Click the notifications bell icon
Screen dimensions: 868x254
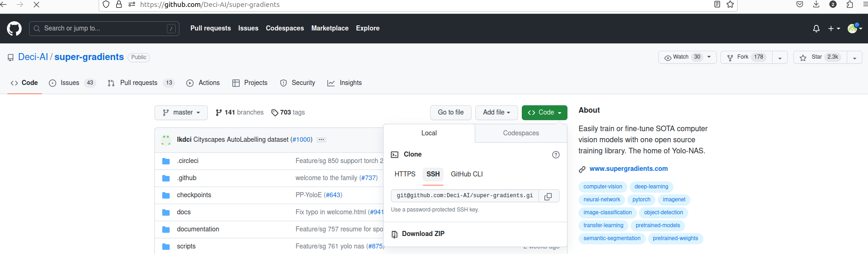(816, 29)
